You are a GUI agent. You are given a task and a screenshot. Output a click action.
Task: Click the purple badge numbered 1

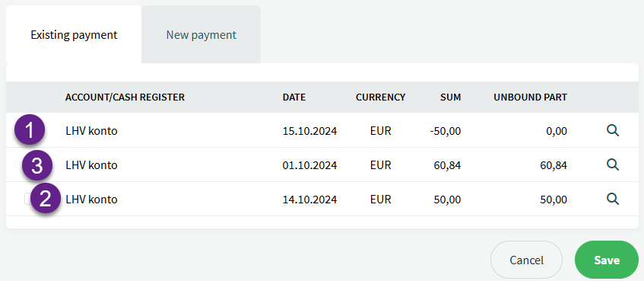click(30, 131)
